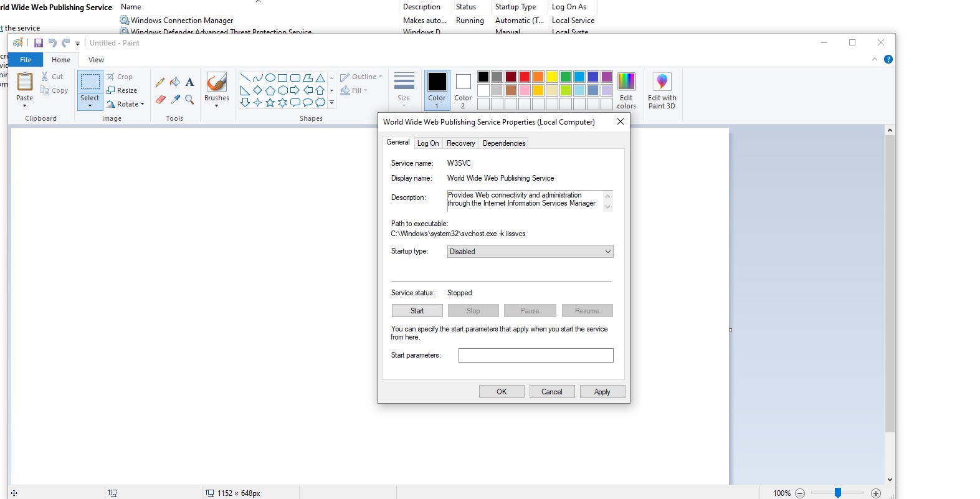Click the Undo arrow in title bar
The height and width of the screenshot is (499, 980).
pos(52,43)
